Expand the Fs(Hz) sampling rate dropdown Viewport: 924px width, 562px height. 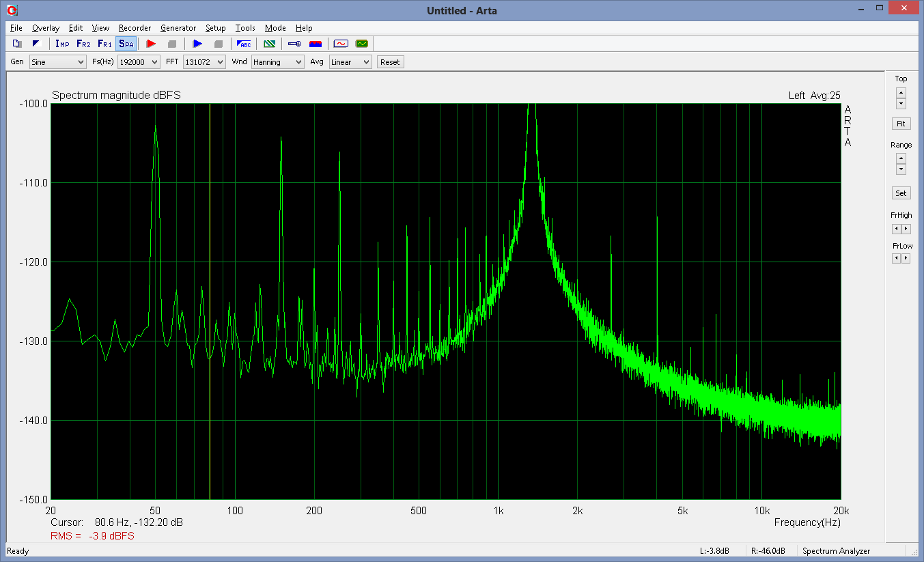tap(139, 62)
